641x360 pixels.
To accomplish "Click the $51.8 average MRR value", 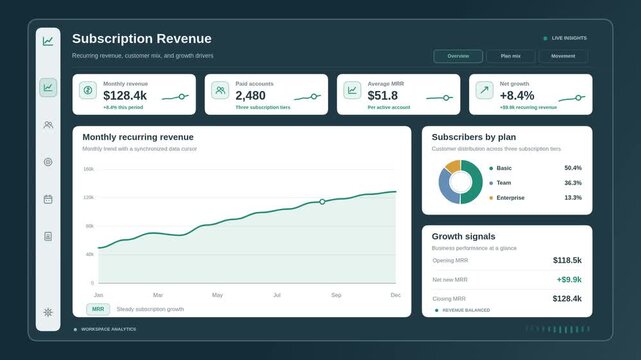I will click(383, 96).
